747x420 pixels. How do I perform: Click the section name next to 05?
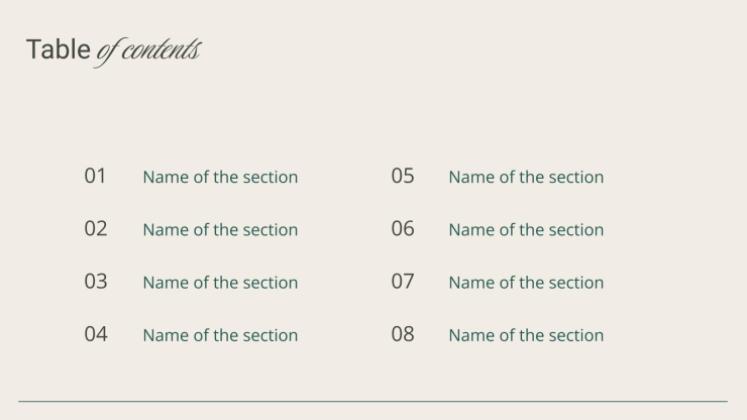click(526, 177)
